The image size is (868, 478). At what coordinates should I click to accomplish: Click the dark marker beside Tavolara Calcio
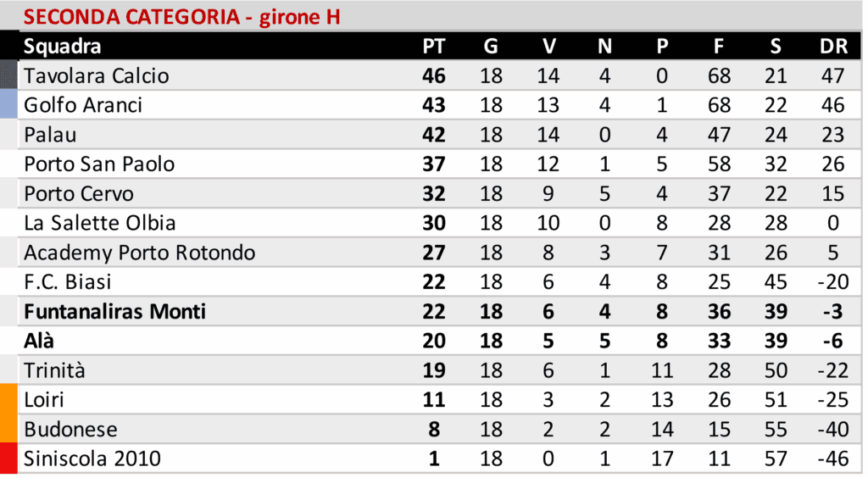(9, 76)
